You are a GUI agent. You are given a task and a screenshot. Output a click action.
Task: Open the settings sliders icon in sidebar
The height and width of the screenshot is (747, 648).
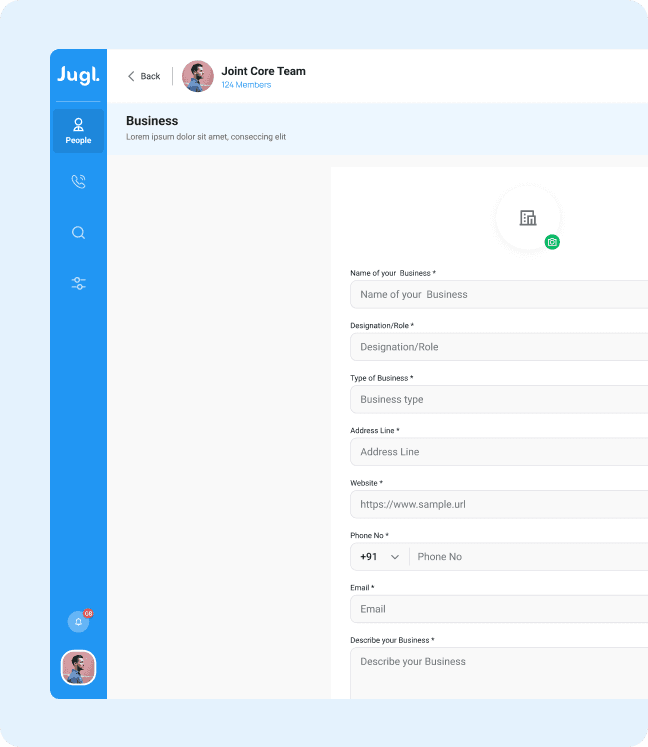[78, 284]
